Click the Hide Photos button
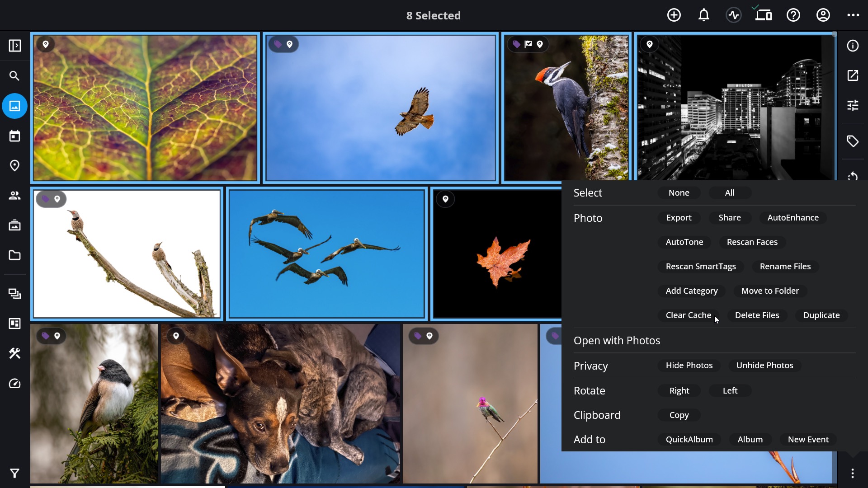Viewport: 868px width, 488px height. [689, 366]
